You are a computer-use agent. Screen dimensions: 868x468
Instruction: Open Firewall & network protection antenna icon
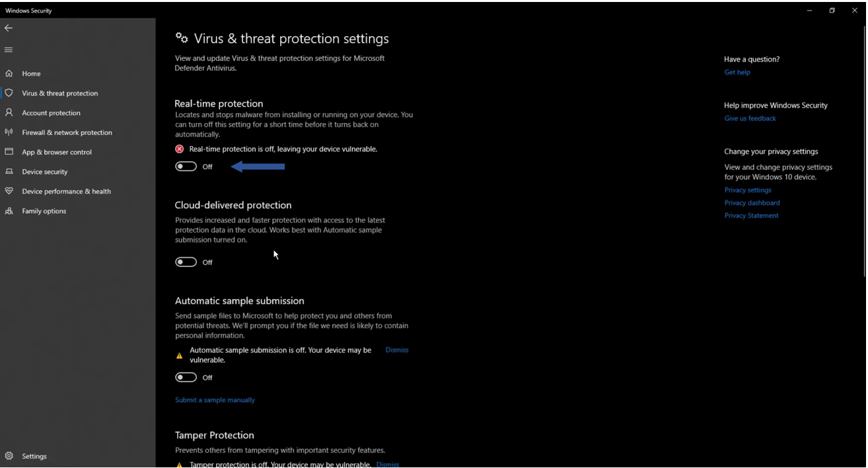tap(9, 132)
